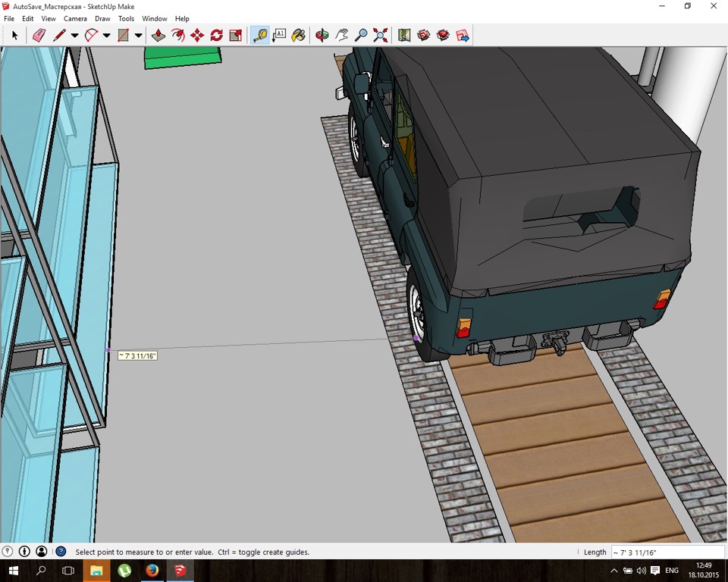The height and width of the screenshot is (582, 728).
Task: Select the Text label tool
Action: tap(279, 36)
